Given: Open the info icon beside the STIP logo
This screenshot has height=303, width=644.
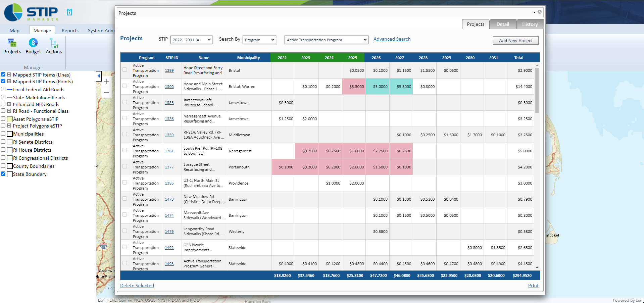Looking at the screenshot, I should [69, 11].
